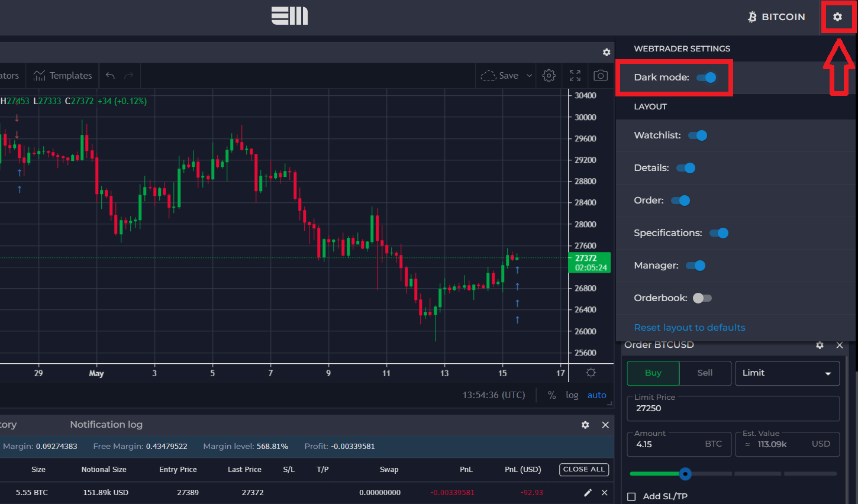Open Limit order type dropdown
Viewport: 858px width, 504px height.
[787, 373]
